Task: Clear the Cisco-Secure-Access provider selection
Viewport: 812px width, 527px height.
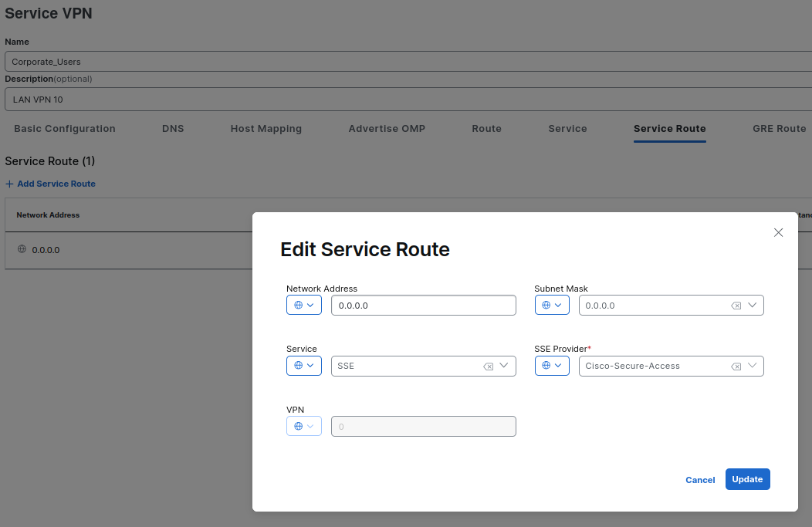Action: (x=736, y=367)
